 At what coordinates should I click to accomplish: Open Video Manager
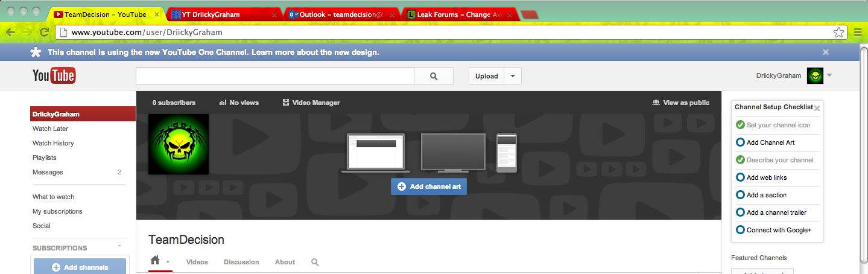click(311, 103)
